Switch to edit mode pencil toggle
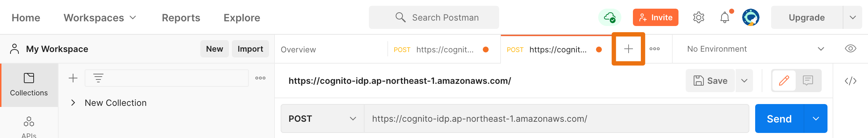Image resolution: width=868 pixels, height=138 pixels. [784, 81]
